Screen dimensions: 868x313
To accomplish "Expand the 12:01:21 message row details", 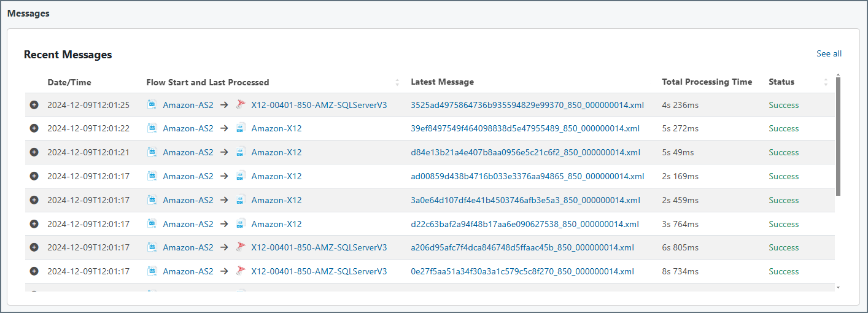I will (34, 152).
